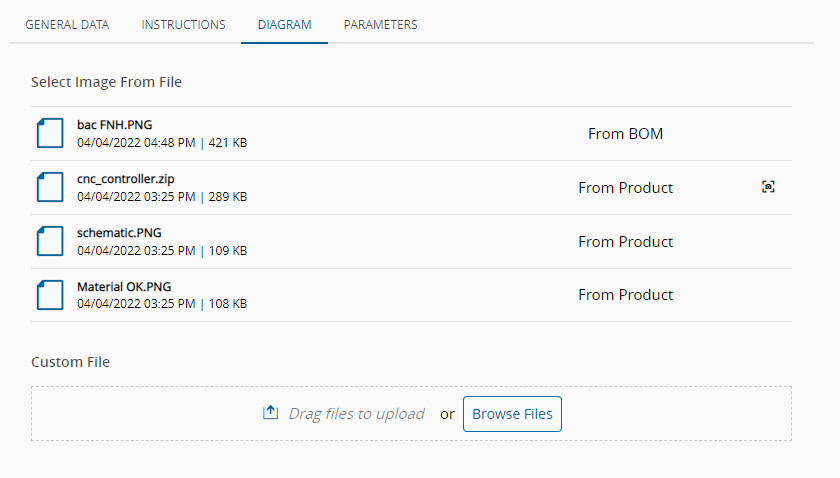Select the Diagram tab

click(x=284, y=24)
